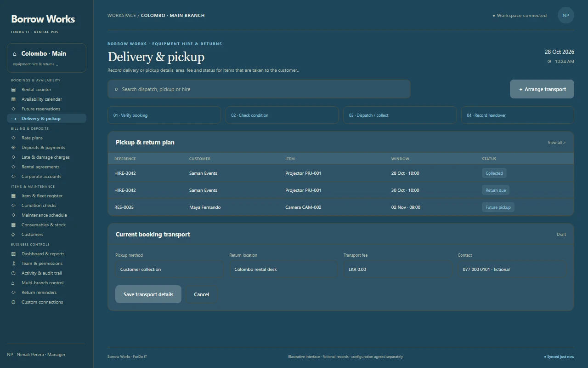Click the Custom connections gear icon
Viewport: 588px width, 368px height.
click(13, 302)
